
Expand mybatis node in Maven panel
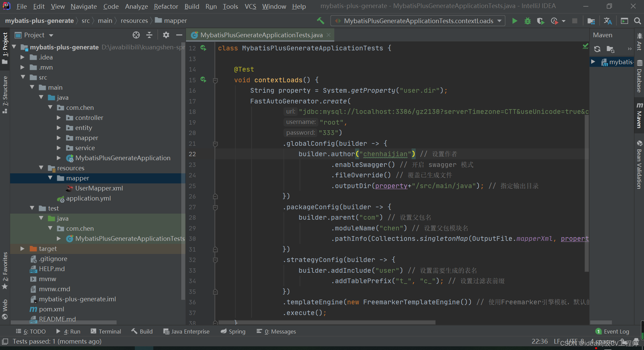593,62
